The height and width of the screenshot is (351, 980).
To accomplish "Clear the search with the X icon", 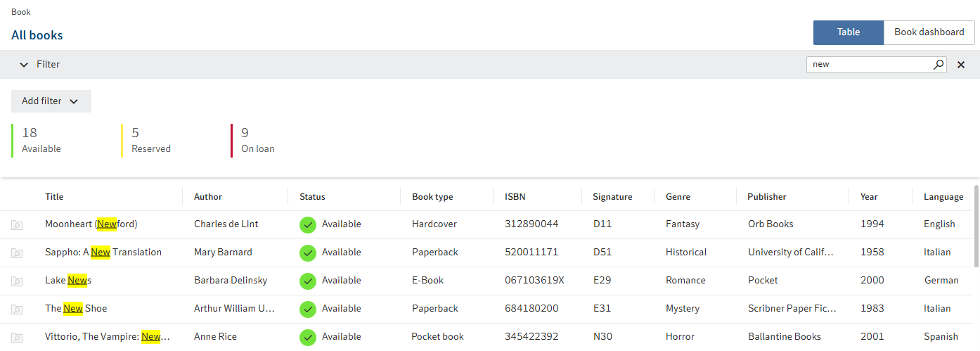I will [961, 65].
